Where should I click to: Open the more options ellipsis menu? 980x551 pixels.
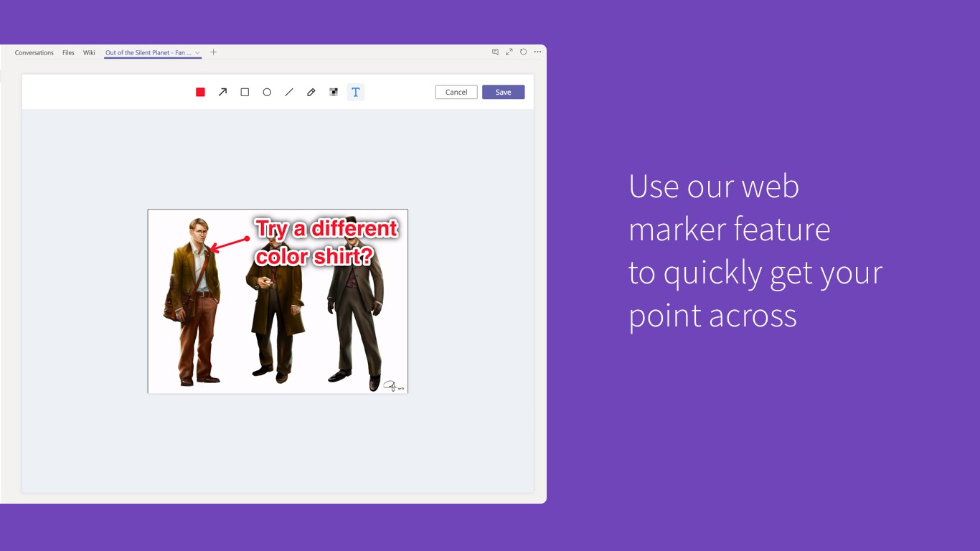537,52
